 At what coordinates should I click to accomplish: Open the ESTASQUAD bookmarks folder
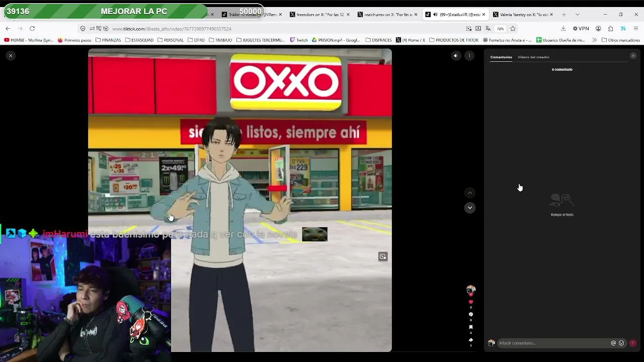pos(139,40)
